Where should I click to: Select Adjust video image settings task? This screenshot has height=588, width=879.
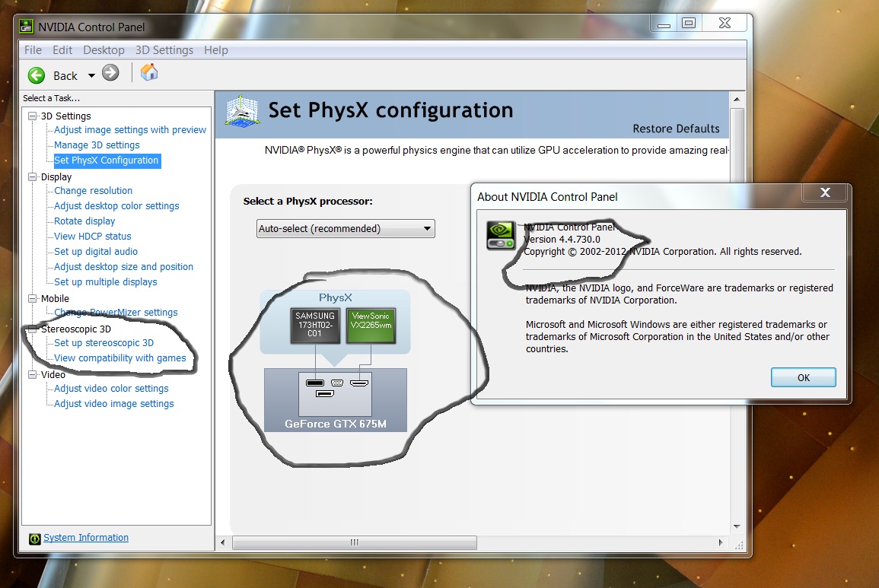coord(114,403)
